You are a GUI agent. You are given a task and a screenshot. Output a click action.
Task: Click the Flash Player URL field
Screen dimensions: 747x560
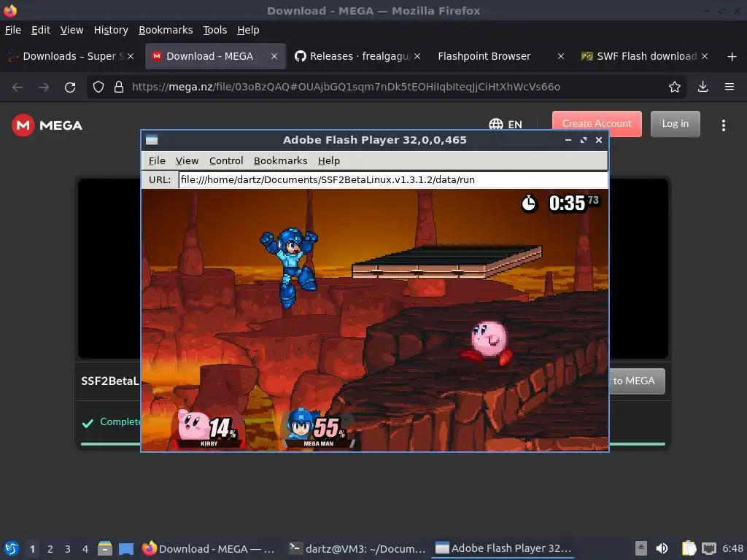393,180
